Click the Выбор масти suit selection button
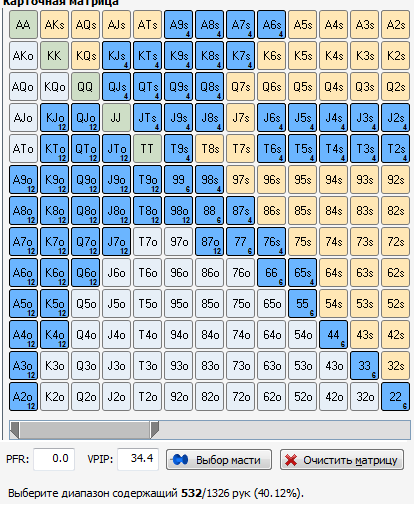Screen dimensions: 414x506 click(x=219, y=460)
